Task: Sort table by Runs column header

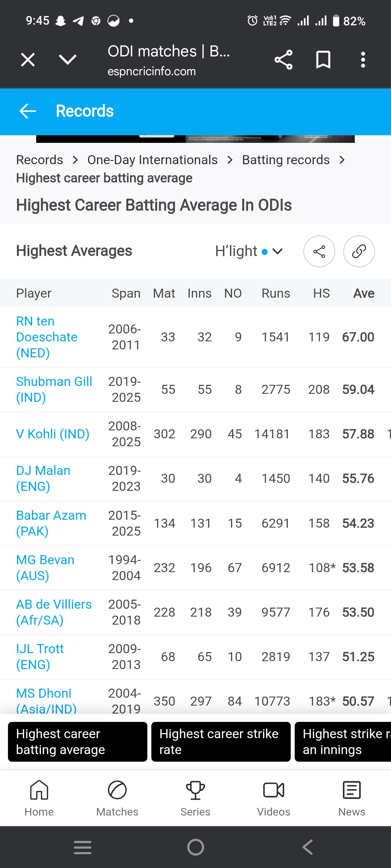Action: coord(276,293)
